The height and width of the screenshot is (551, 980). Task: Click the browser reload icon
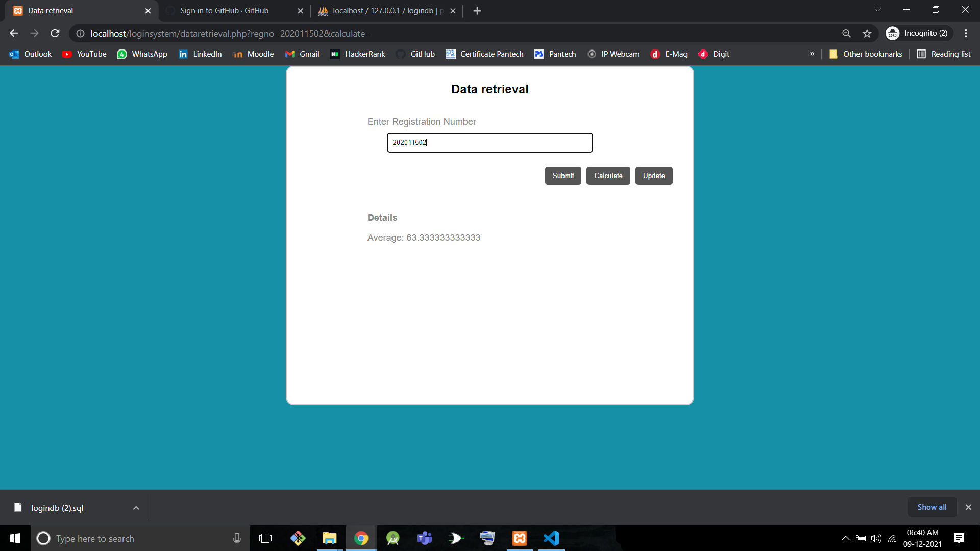coord(55,33)
